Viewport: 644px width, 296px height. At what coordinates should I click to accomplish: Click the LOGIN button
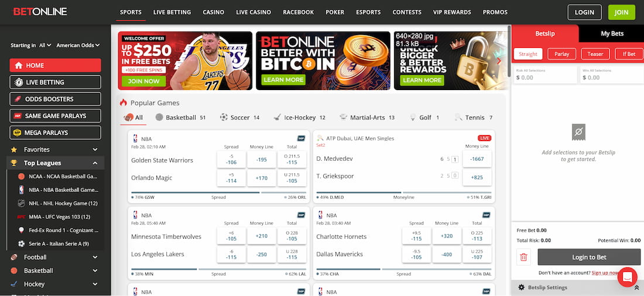tap(584, 12)
